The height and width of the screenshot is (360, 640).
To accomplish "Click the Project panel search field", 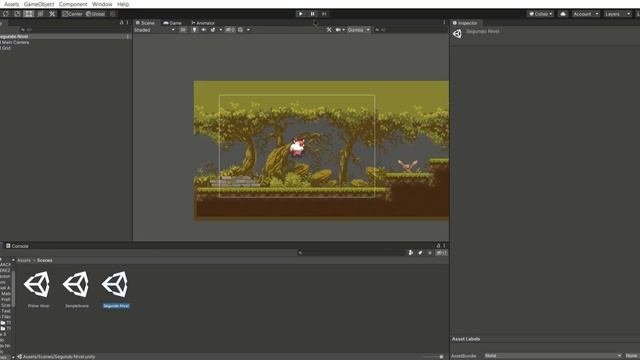I will pos(351,253).
